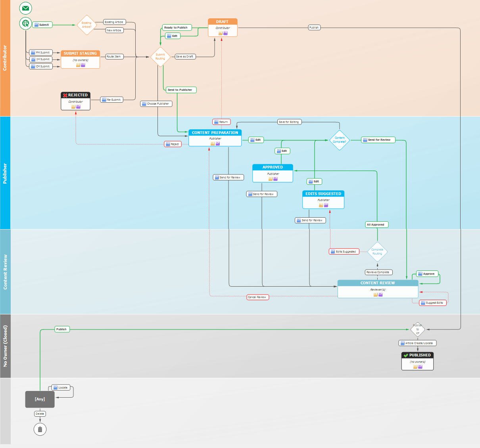Click the Ready to Publish transition label
The width and height of the screenshot is (480, 448).
[x=176, y=28]
